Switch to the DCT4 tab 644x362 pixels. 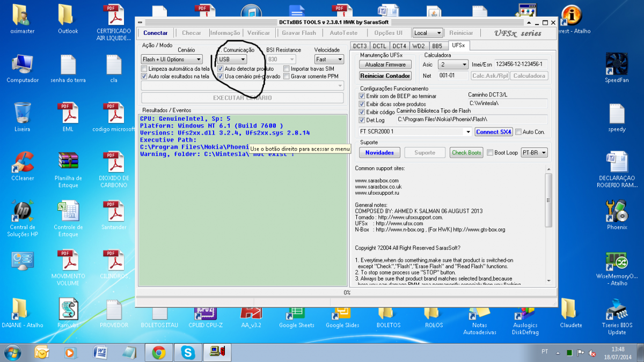pyautogui.click(x=399, y=46)
